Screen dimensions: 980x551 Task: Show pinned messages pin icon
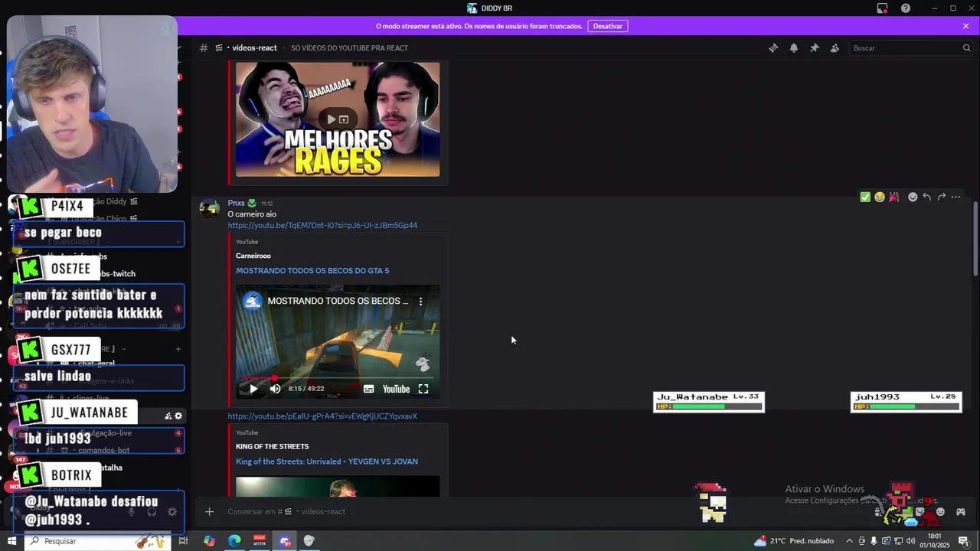click(x=815, y=47)
